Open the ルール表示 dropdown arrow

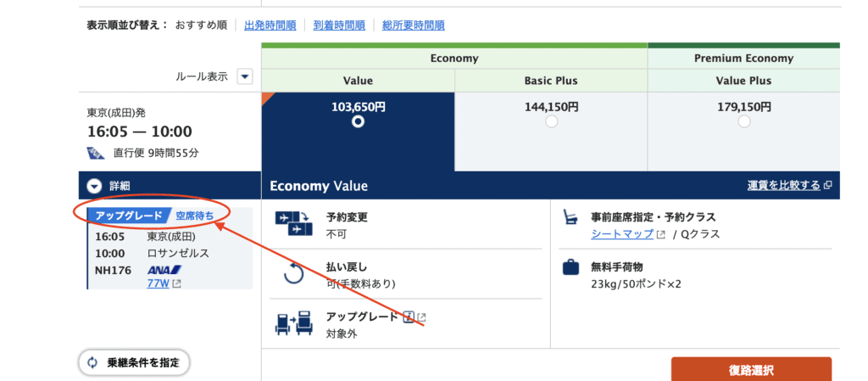pyautogui.click(x=244, y=76)
